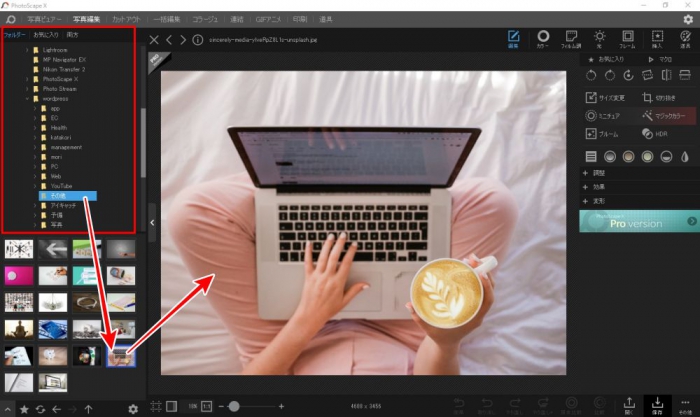Open the Frame (フレーム) tool icon
Image resolution: width=700 pixels, height=417 pixels.
tap(627, 39)
